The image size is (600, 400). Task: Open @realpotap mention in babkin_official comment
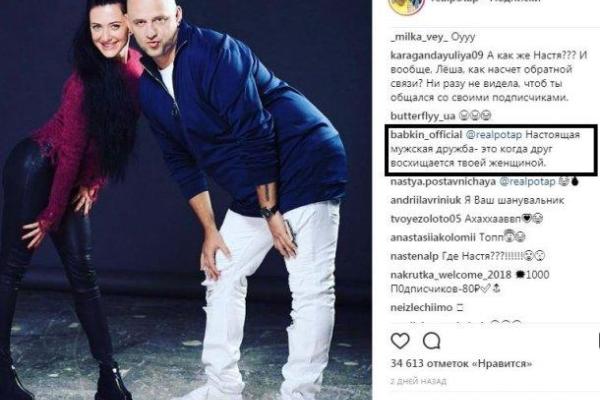494,135
